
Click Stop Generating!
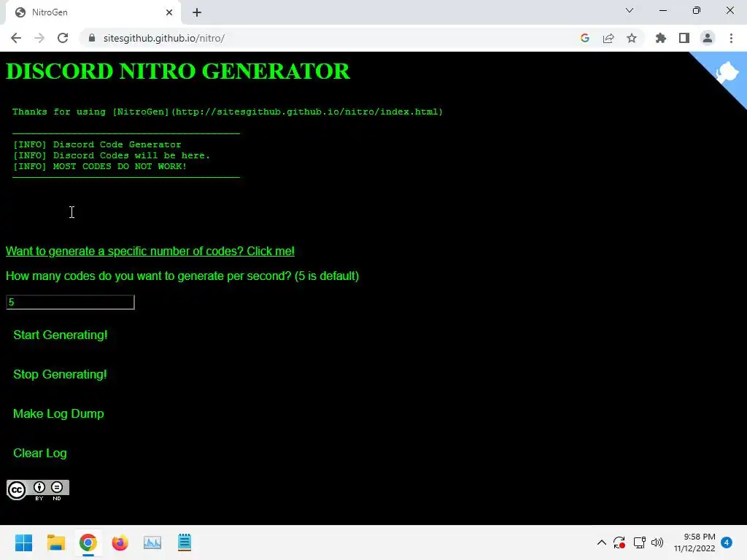(60, 374)
